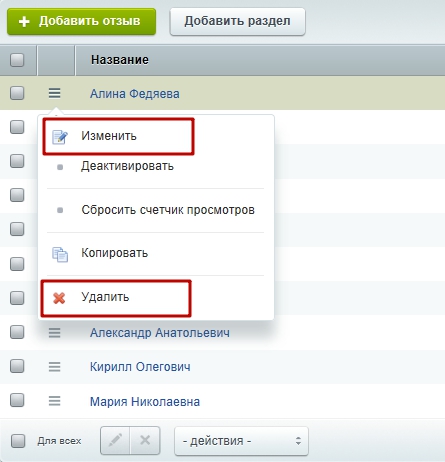Image resolution: width=445 pixels, height=462 pixels.
Task: Click the Копировать copy icon
Action: pyautogui.click(x=60, y=254)
